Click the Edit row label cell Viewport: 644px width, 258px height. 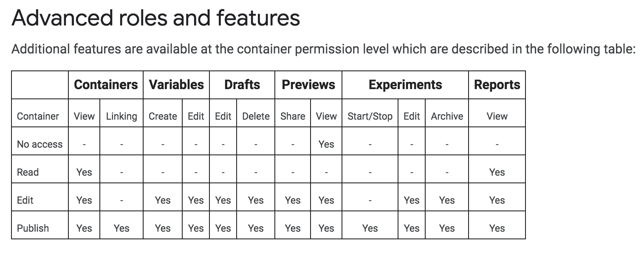tap(25, 200)
